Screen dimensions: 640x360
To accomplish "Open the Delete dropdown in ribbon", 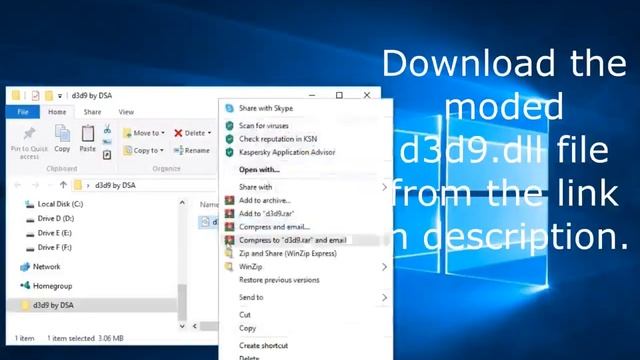I will [x=193, y=133].
